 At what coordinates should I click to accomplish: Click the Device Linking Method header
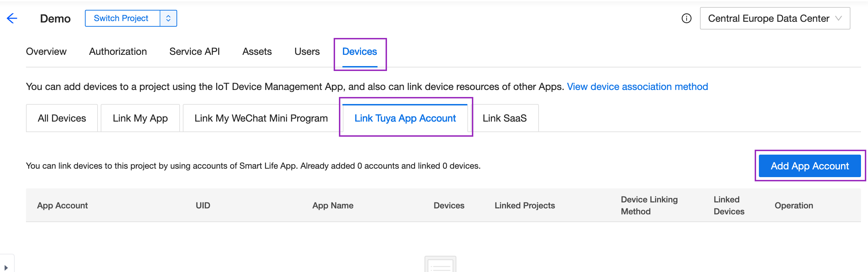click(649, 206)
